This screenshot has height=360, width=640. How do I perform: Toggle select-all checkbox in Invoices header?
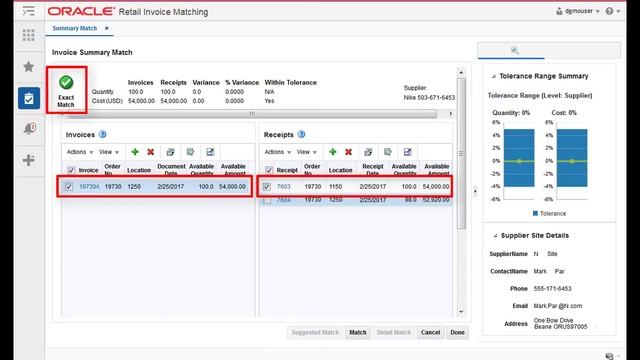tap(71, 170)
